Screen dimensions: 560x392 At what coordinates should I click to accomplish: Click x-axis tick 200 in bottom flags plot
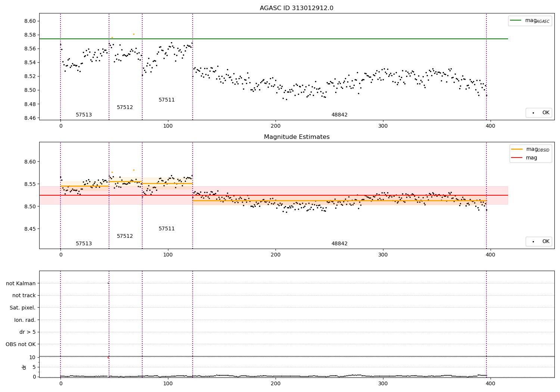click(x=276, y=384)
